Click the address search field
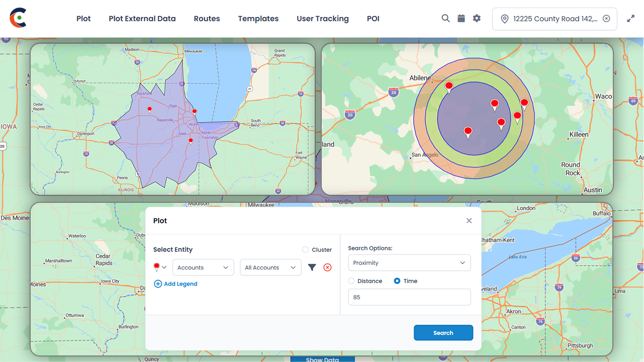 pos(555,19)
